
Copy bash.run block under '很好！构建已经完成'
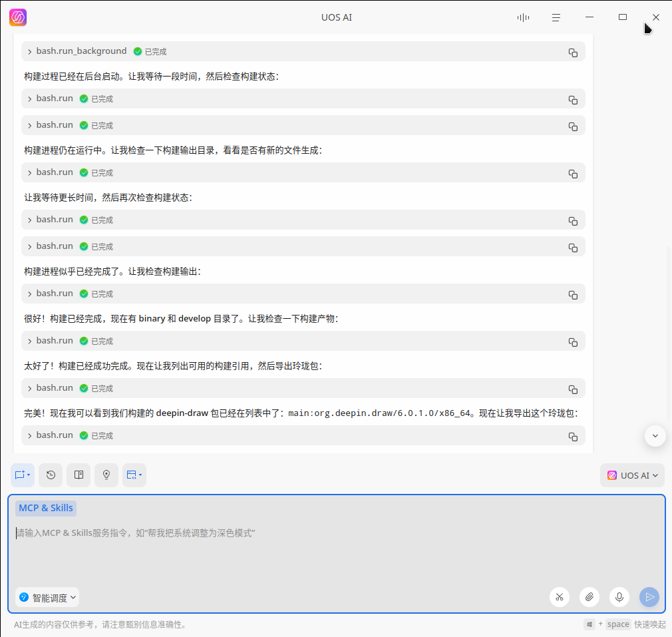pos(573,342)
